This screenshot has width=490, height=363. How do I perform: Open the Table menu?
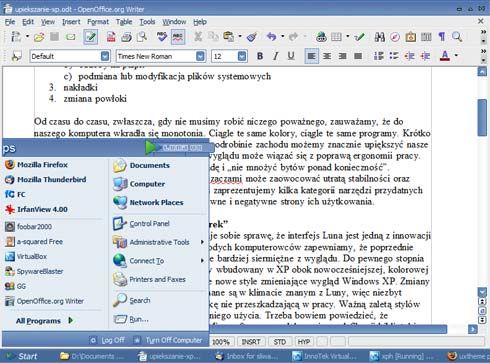coord(124,22)
